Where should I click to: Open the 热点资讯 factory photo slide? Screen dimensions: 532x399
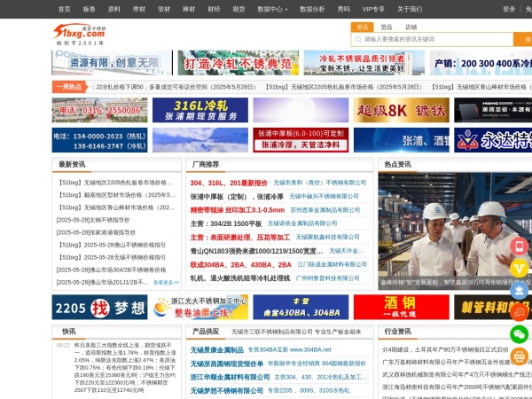pos(455,231)
